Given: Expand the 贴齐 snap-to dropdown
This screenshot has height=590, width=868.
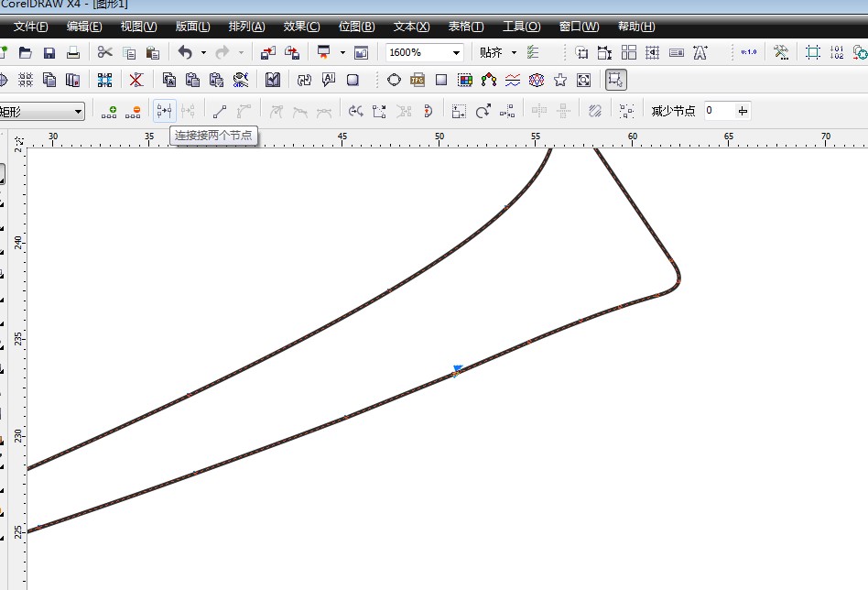Looking at the screenshot, I should coord(514,53).
